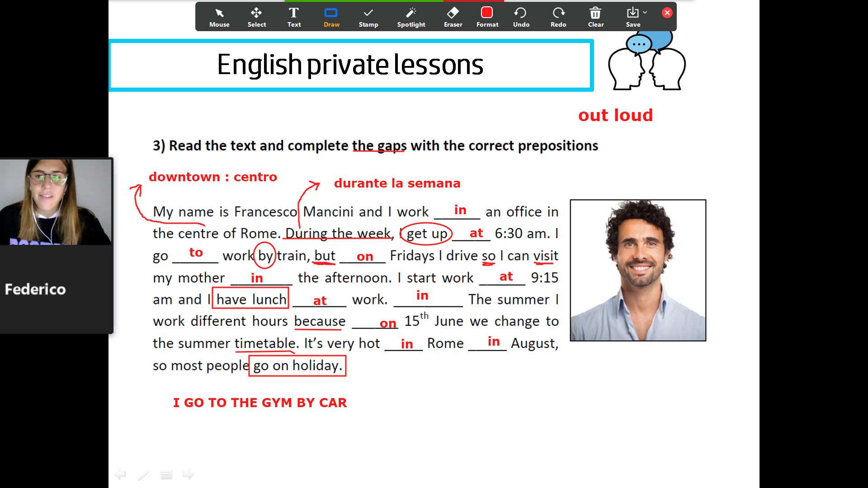Click the exercise 3 instruction heading
Screen dimensions: 868x488
point(375,145)
